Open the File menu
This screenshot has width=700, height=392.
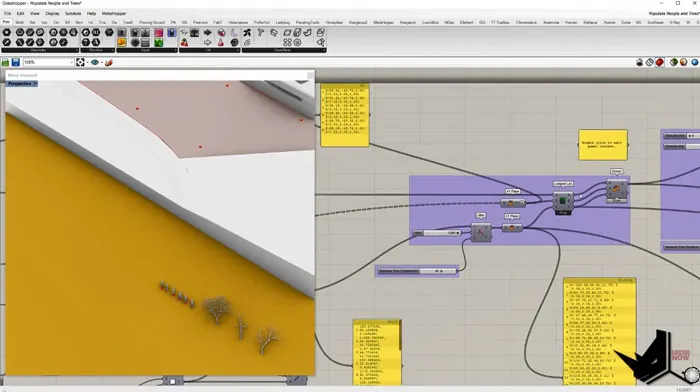tap(7, 13)
